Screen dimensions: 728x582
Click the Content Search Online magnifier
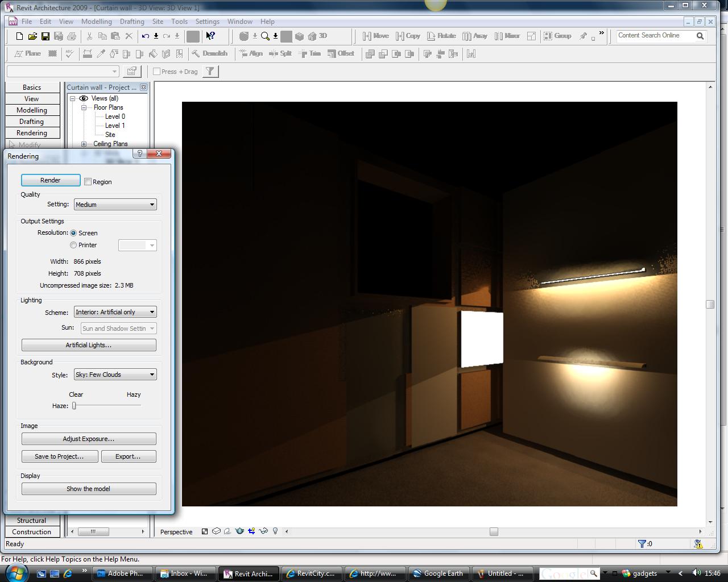tap(700, 36)
